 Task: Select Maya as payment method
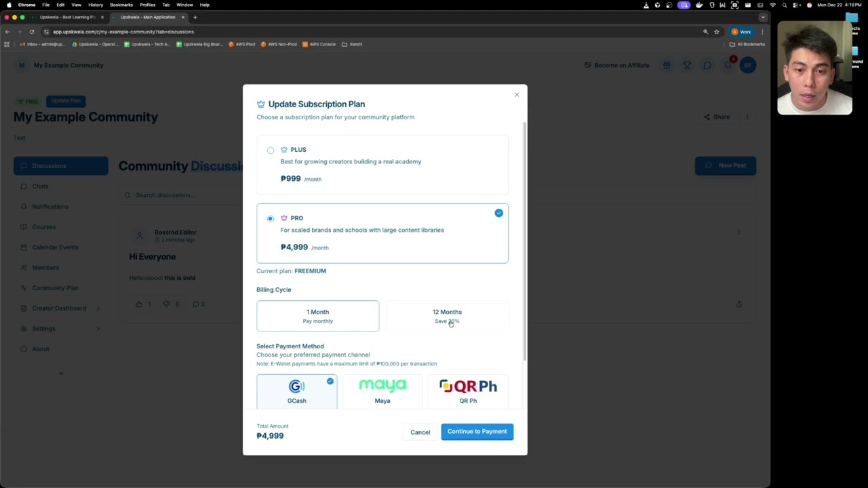pyautogui.click(x=382, y=392)
